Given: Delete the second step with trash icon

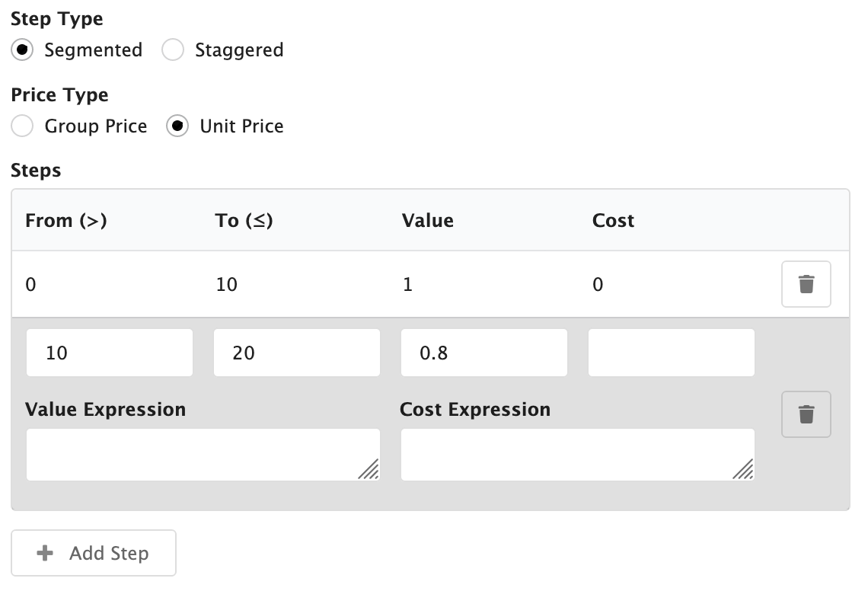Looking at the screenshot, I should pyautogui.click(x=806, y=414).
